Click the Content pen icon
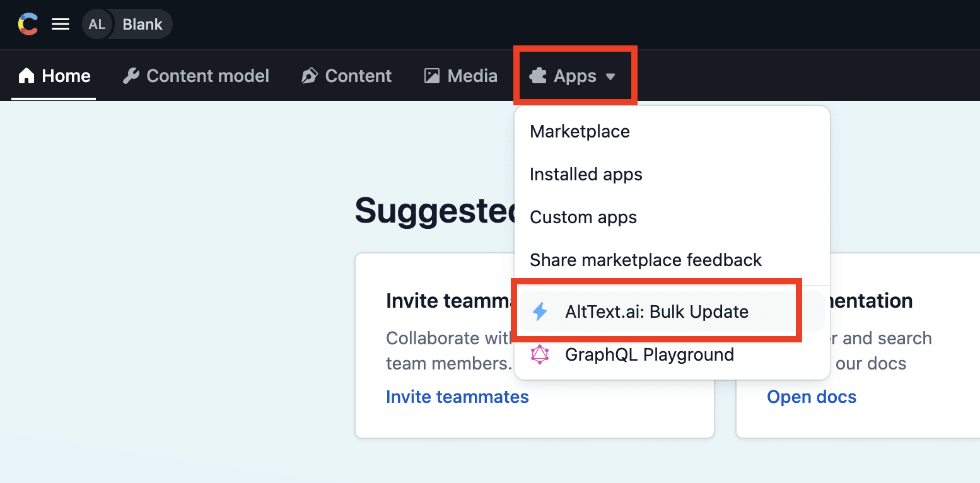 [310, 76]
